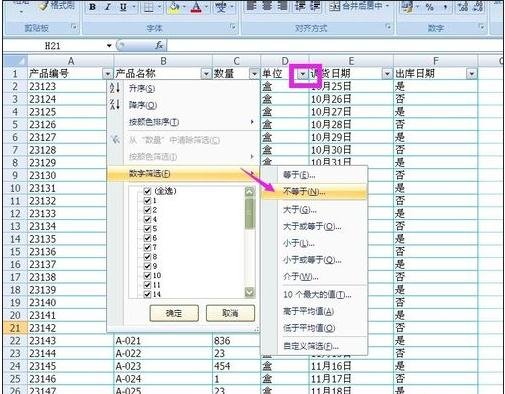Center text alignment in ribbon
This screenshot has height=394, width=505.
[267, 6]
